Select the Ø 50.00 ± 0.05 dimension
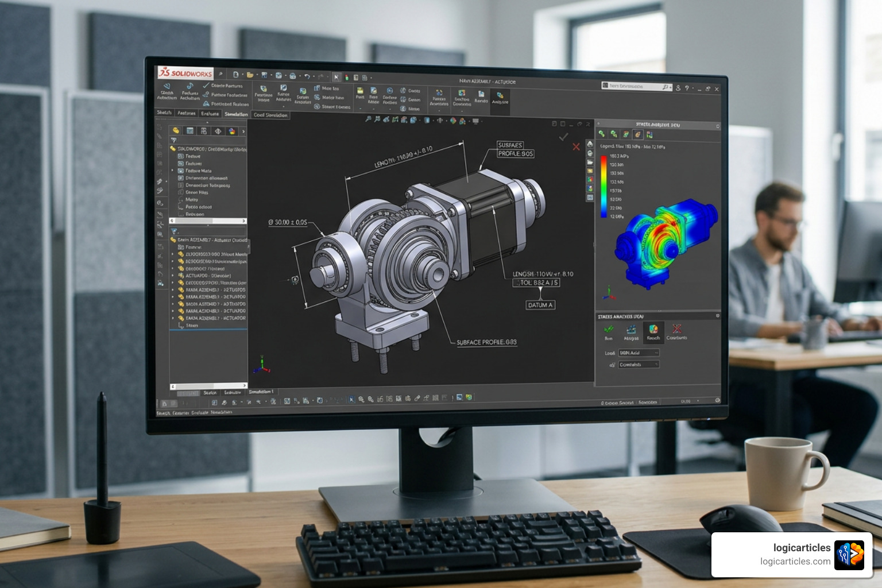 288,222
